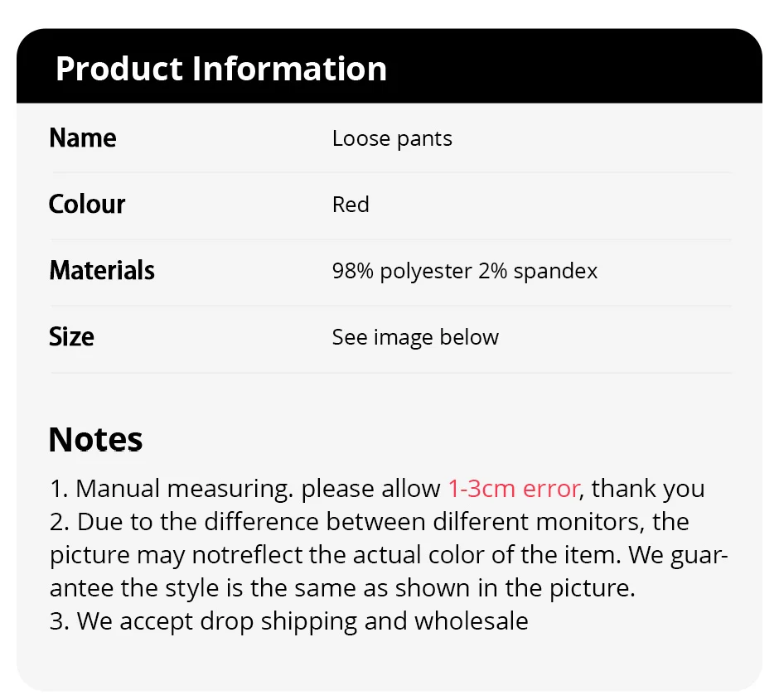779x700 pixels.
Task: Click the thank you text
Action: tap(648, 489)
